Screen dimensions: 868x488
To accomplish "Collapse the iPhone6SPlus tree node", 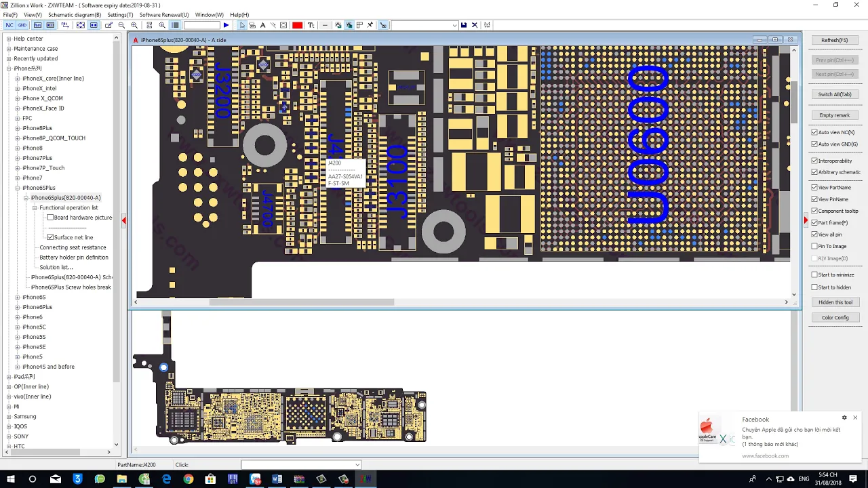I will tap(18, 188).
